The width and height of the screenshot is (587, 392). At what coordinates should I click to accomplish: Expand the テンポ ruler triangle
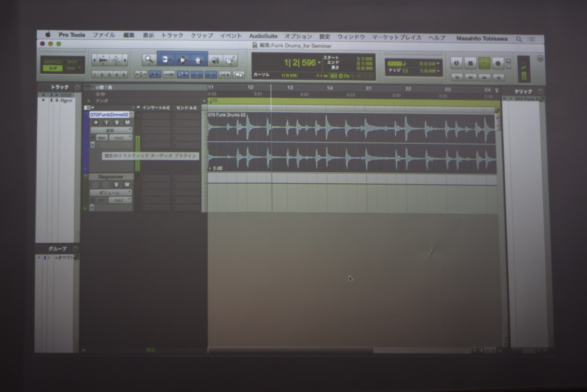[x=89, y=101]
